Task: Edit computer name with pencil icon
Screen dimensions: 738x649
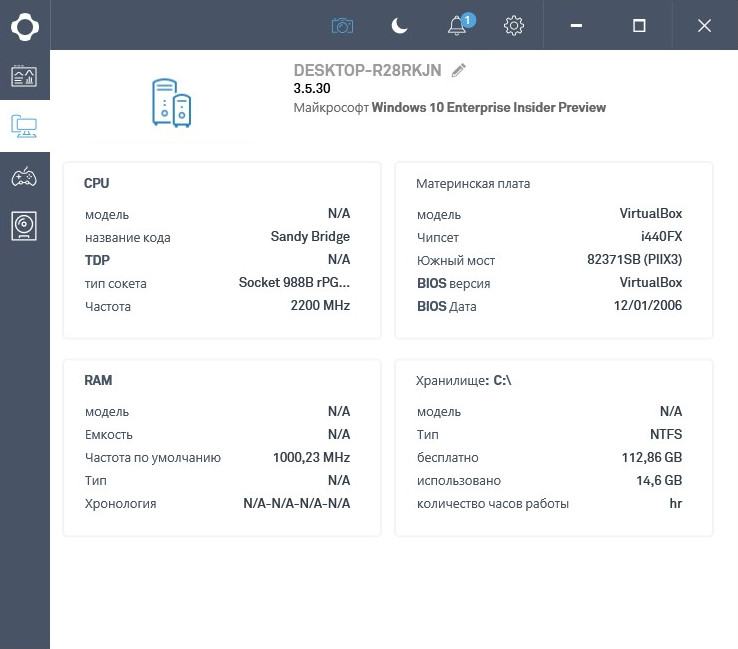Action: [x=459, y=70]
